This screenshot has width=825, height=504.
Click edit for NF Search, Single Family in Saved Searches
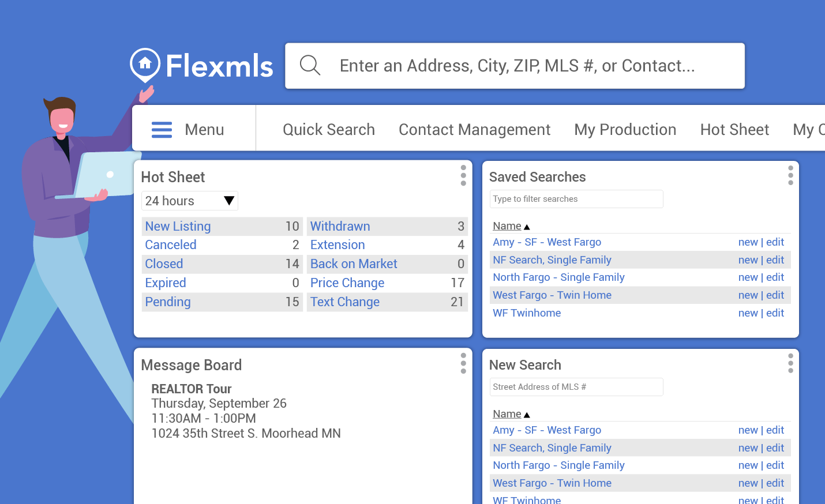pyautogui.click(x=775, y=260)
